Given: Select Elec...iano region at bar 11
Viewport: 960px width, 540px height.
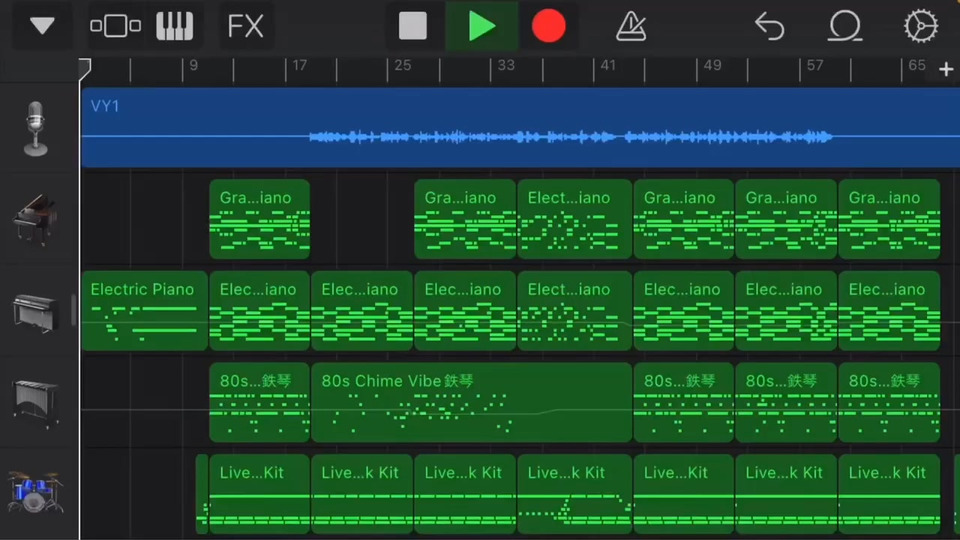Looking at the screenshot, I should 260,310.
